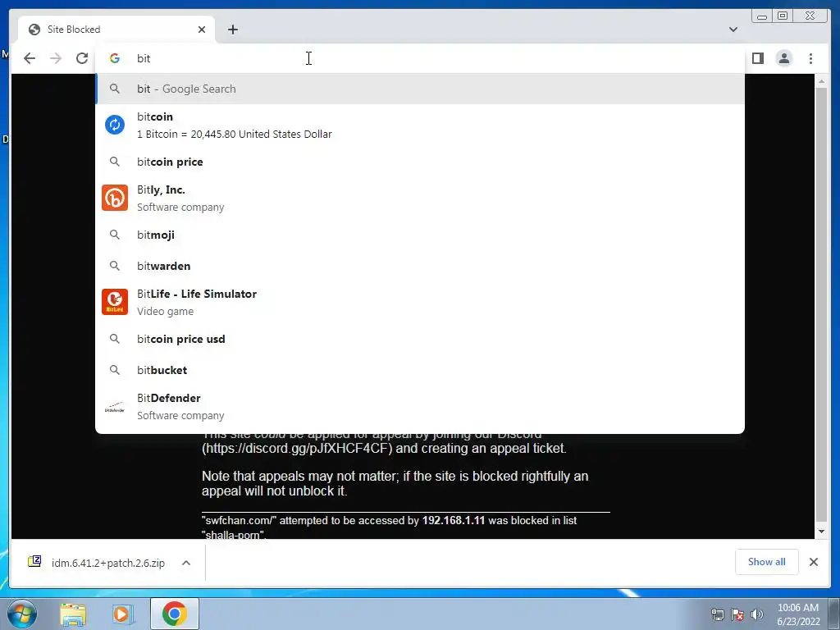Viewport: 840px width, 630px height.
Task: Reload the blocked page
Action: click(x=82, y=58)
